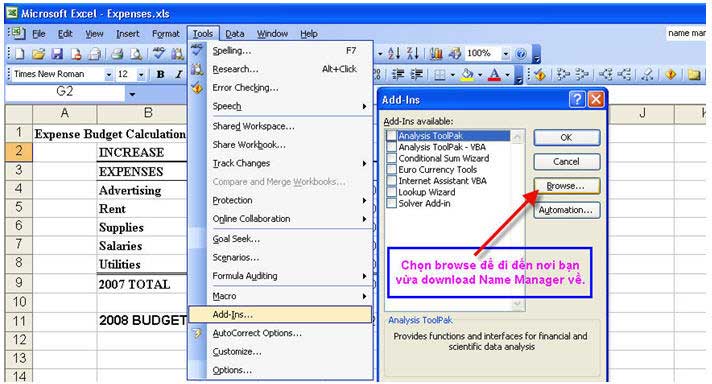The height and width of the screenshot is (384, 712).
Task: Open the Chart Wizard icon
Action: pos(436,54)
